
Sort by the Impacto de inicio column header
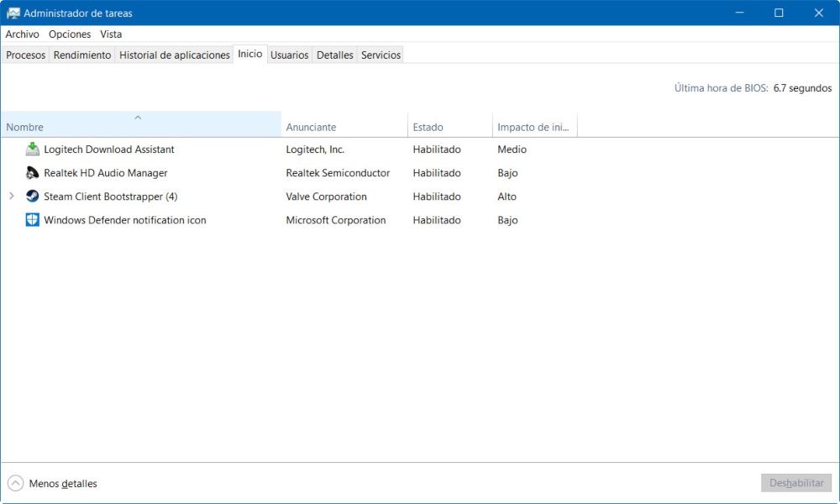[534, 124]
